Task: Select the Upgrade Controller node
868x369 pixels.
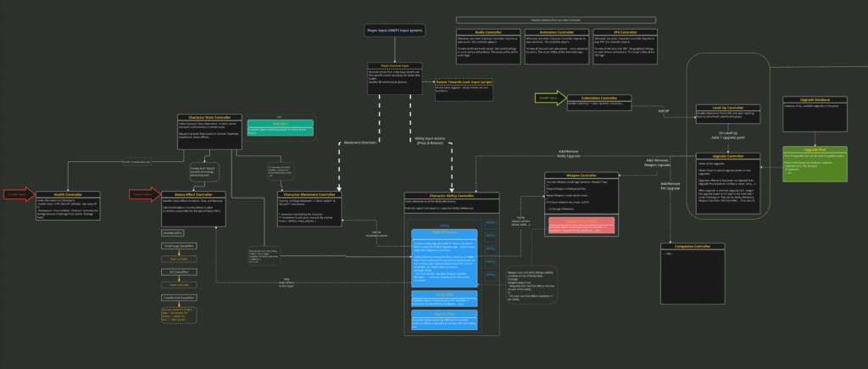Action: pyautogui.click(x=728, y=183)
